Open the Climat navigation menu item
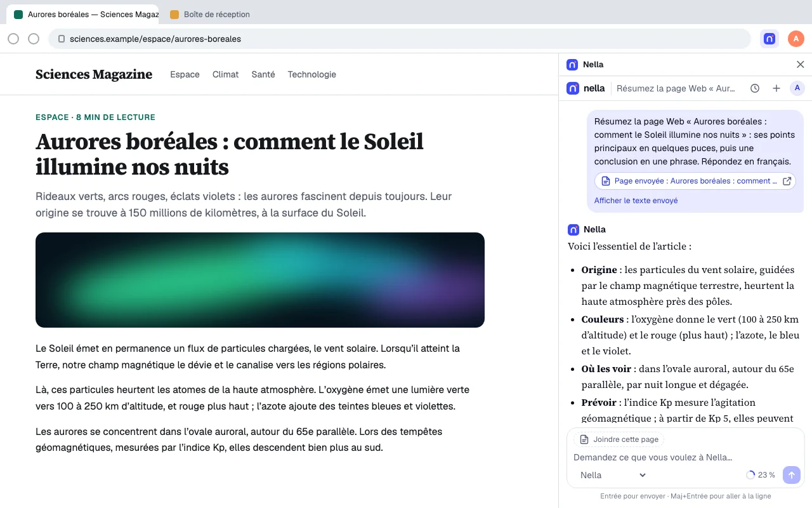812x508 pixels. pos(225,74)
